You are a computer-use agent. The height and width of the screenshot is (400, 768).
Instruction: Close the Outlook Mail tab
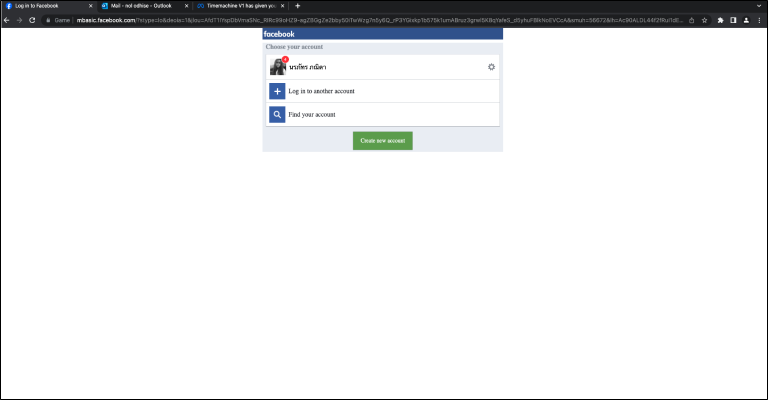(x=187, y=6)
